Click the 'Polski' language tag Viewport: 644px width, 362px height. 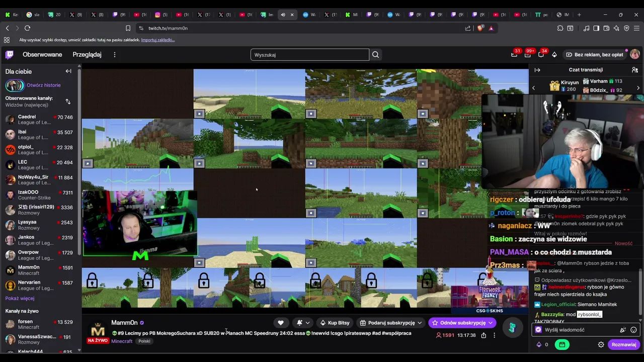click(144, 341)
